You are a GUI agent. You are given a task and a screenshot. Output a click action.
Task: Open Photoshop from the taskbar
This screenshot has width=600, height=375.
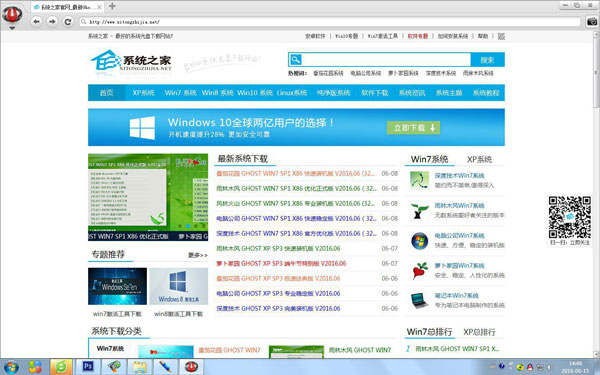tap(88, 367)
